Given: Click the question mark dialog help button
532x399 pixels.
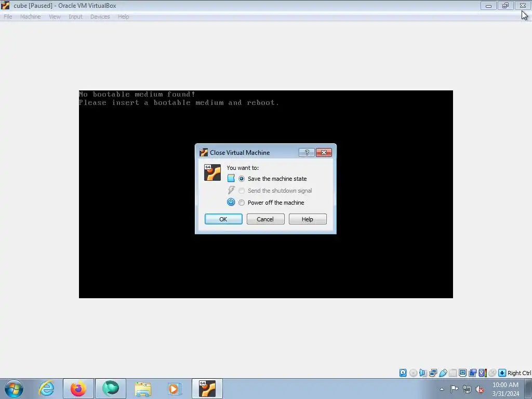Looking at the screenshot, I should tap(307, 152).
